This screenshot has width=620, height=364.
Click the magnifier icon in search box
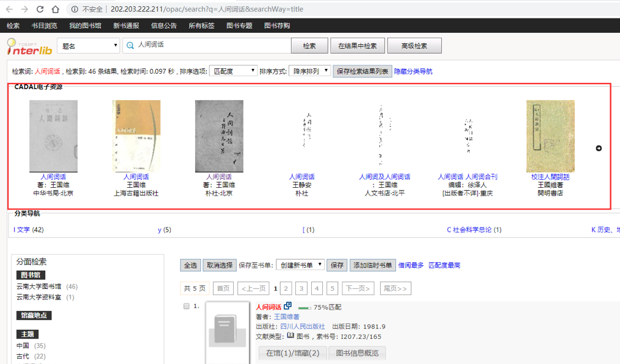point(130,45)
